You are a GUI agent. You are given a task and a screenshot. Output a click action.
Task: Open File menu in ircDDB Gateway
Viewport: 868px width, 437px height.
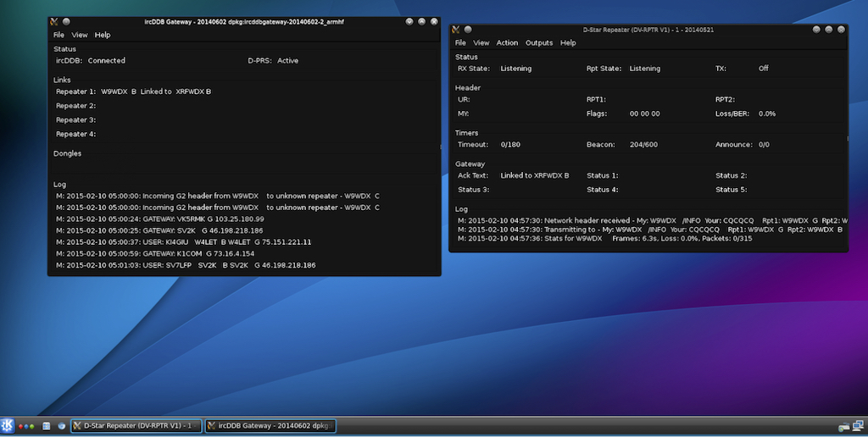pyautogui.click(x=58, y=36)
